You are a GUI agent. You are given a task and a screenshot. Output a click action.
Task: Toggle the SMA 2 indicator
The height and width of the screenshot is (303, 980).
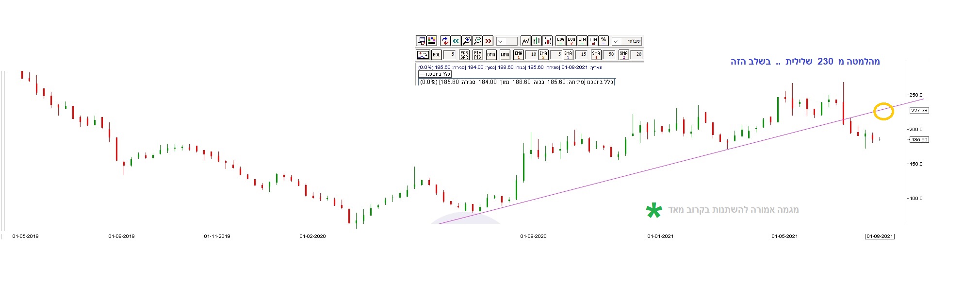click(624, 55)
